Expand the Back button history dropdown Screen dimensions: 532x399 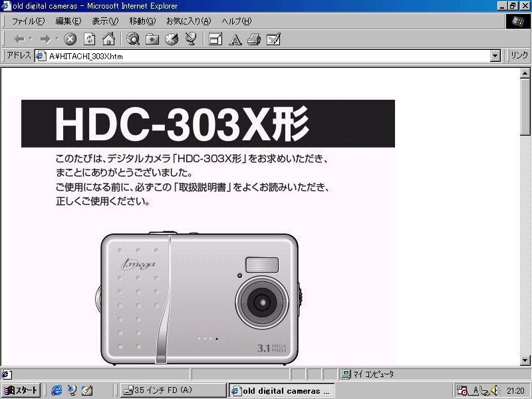pos(31,39)
